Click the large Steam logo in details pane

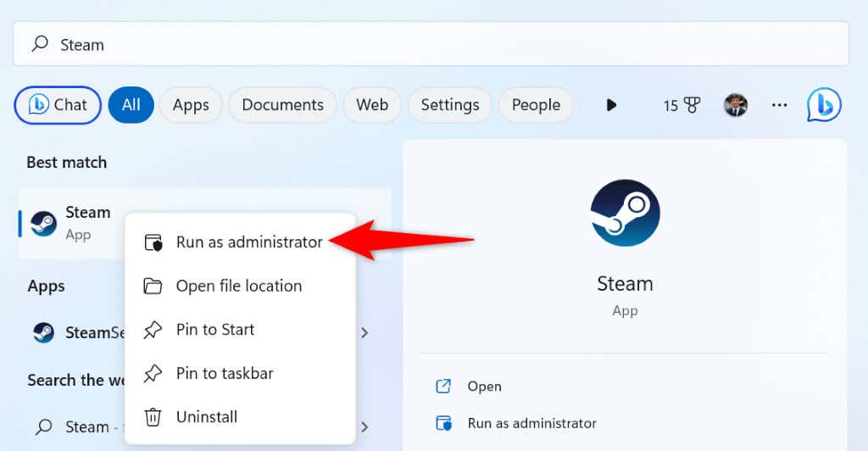click(x=625, y=214)
